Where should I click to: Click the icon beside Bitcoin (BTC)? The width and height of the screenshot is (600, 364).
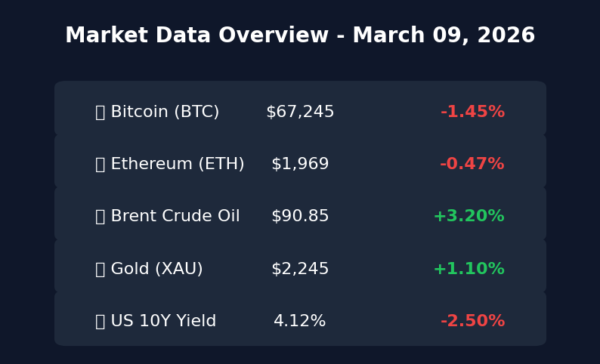pos(100,113)
